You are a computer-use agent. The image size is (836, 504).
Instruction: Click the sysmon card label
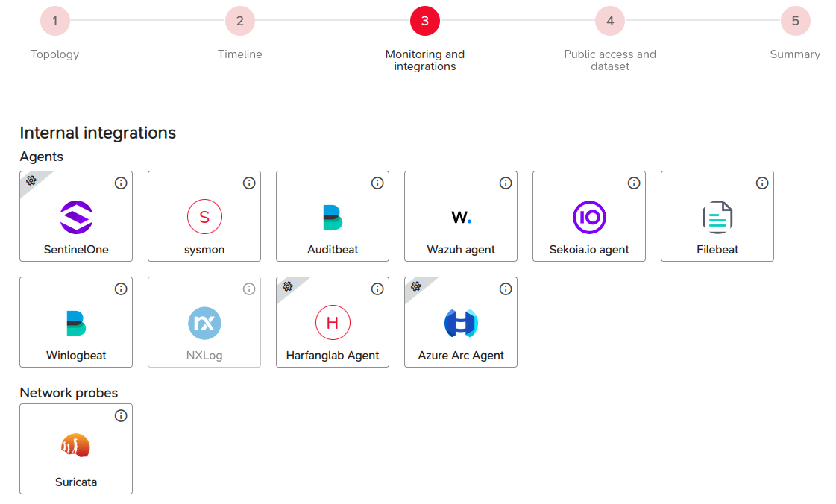(204, 250)
